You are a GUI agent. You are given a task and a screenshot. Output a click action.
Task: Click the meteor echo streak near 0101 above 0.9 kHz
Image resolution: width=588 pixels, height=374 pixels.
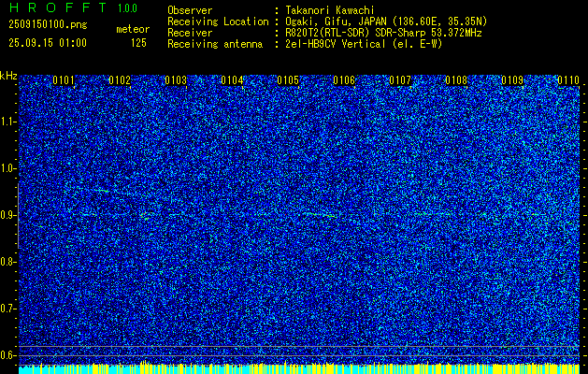(101, 191)
